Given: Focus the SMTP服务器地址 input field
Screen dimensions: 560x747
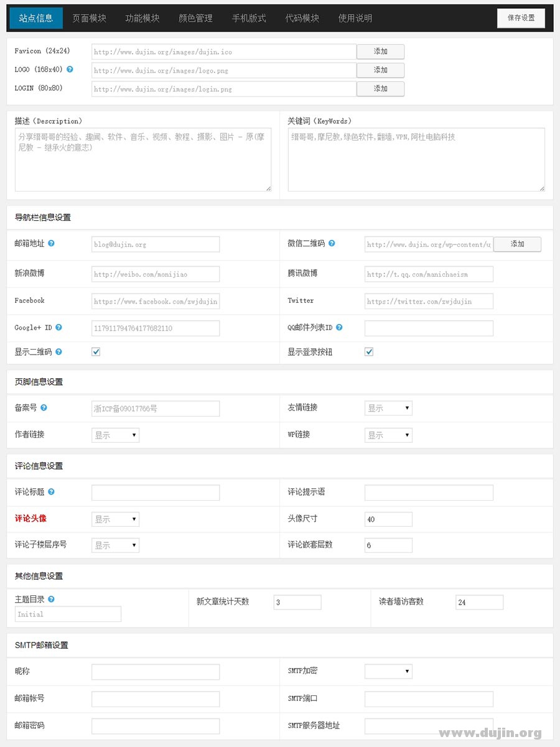Looking at the screenshot, I should 429,726.
